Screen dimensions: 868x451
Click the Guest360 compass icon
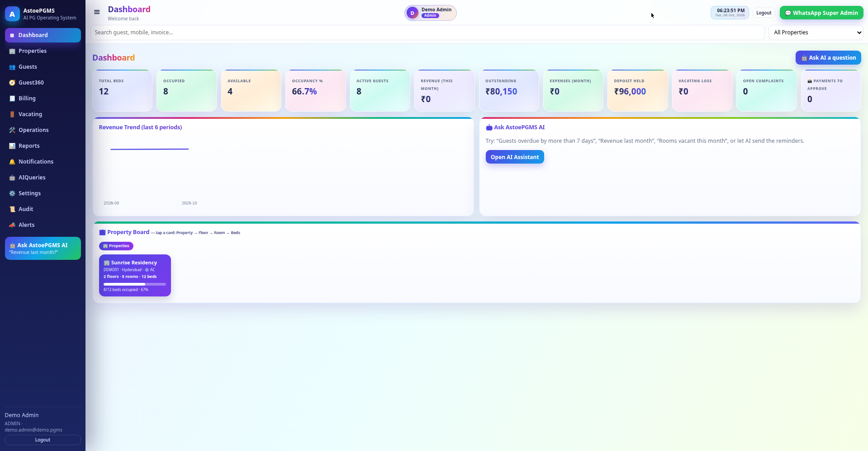tap(12, 83)
